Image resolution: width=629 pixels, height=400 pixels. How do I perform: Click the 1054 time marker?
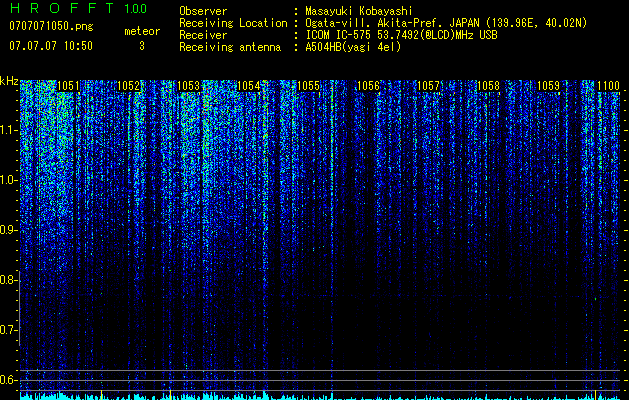(248, 86)
